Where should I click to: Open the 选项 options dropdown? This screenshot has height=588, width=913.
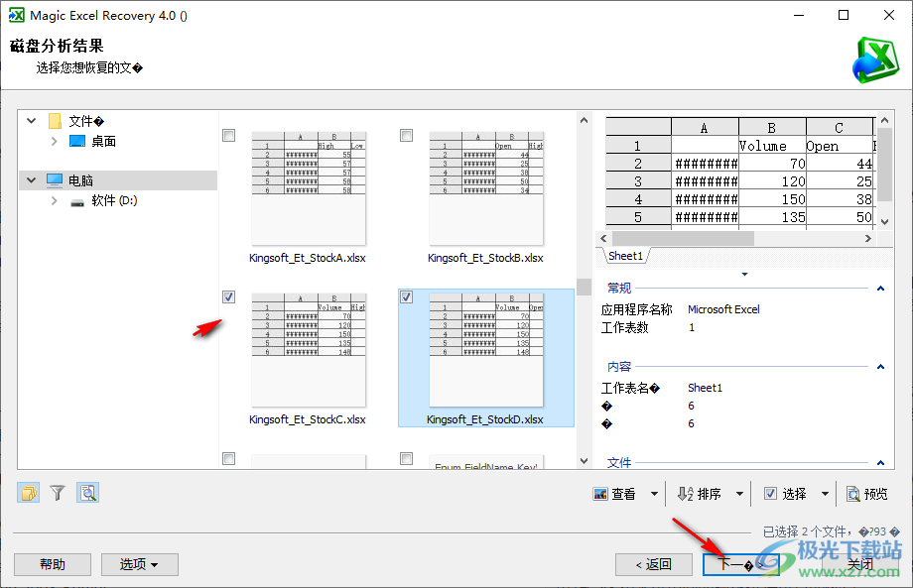pos(139,563)
